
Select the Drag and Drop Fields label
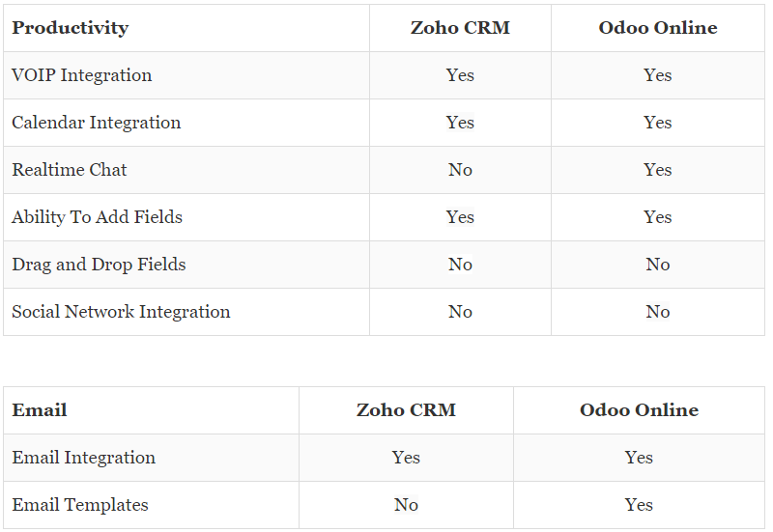click(x=99, y=265)
